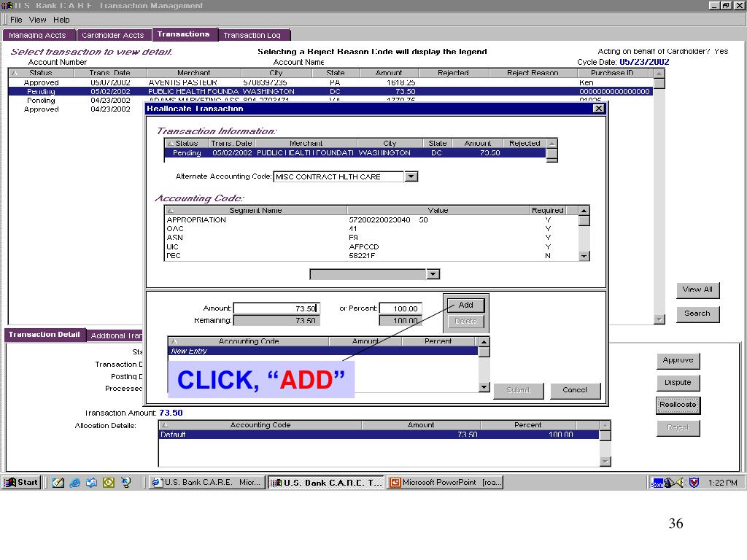Select Transaction Detail tab
Image resolution: width=747 pixels, height=560 pixels.
44,334
